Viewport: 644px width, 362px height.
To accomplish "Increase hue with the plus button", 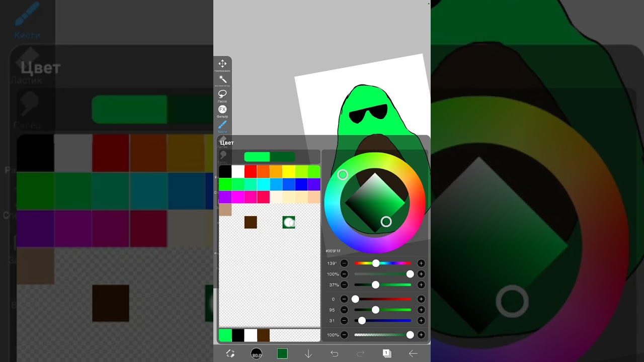I will pos(421,263).
